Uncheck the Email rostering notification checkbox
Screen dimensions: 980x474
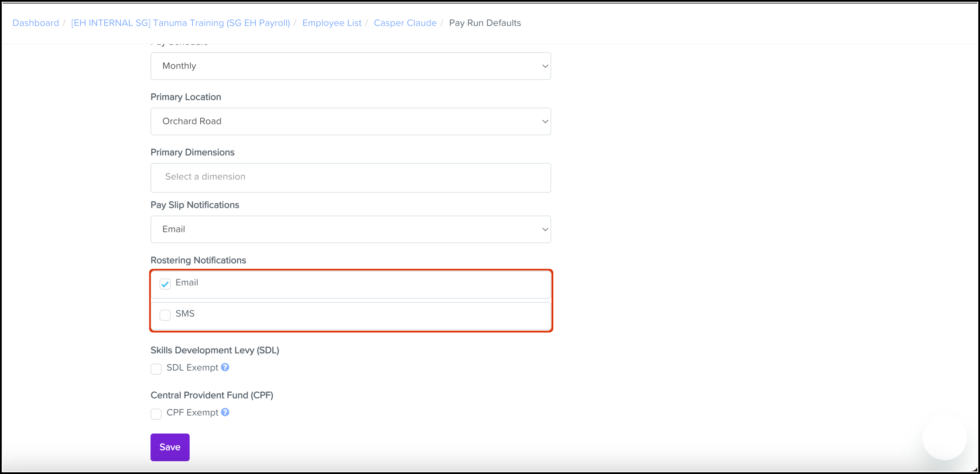coord(165,284)
